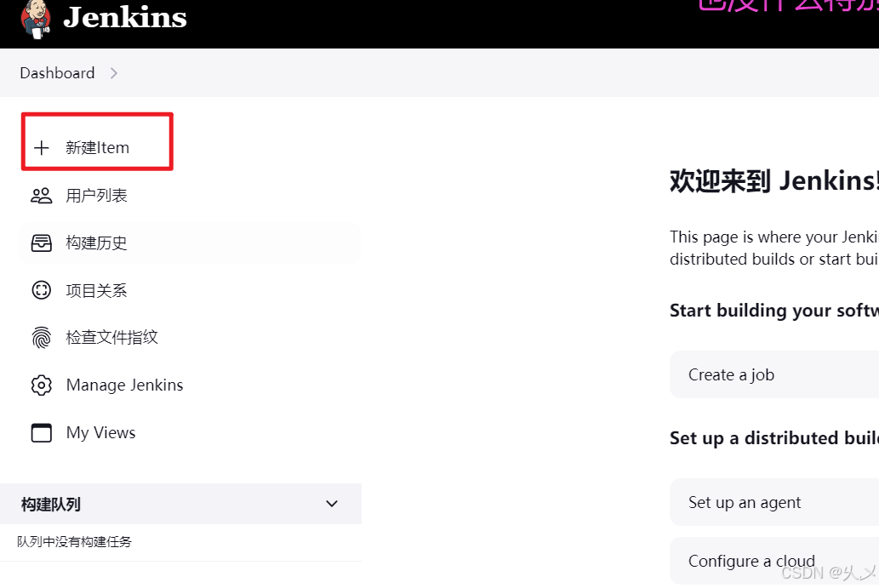The height and width of the screenshot is (588, 879).
Task: Click the circular icon for 项目关系
Action: (42, 290)
